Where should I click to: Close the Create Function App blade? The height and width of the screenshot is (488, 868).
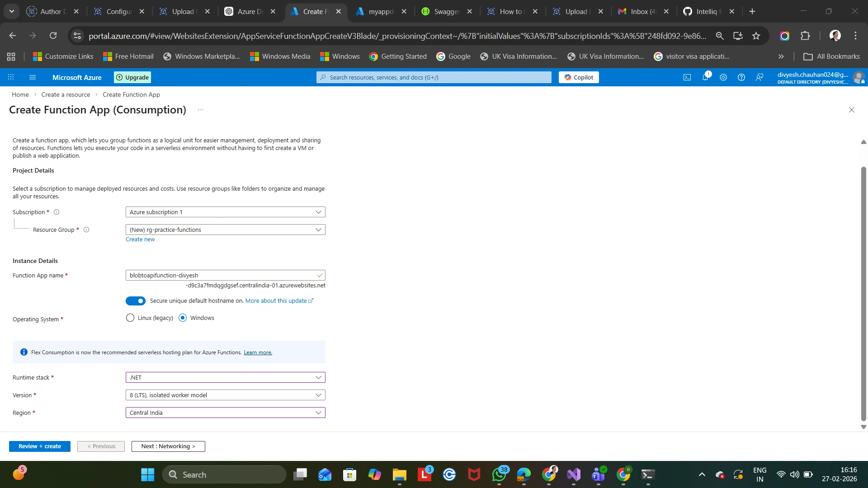(x=852, y=110)
